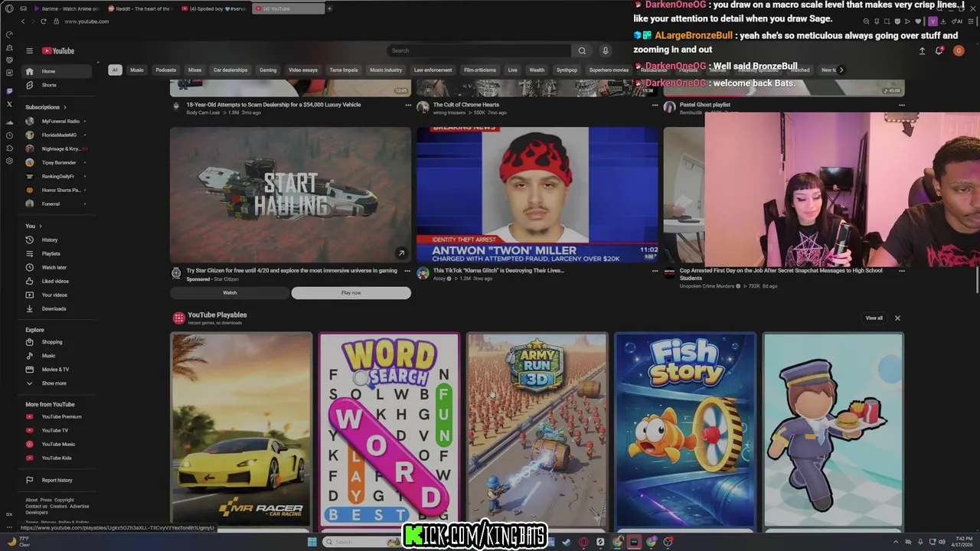The image size is (980, 551).
Task: Open options for 18-Year-Old scam video
Action: [407, 105]
